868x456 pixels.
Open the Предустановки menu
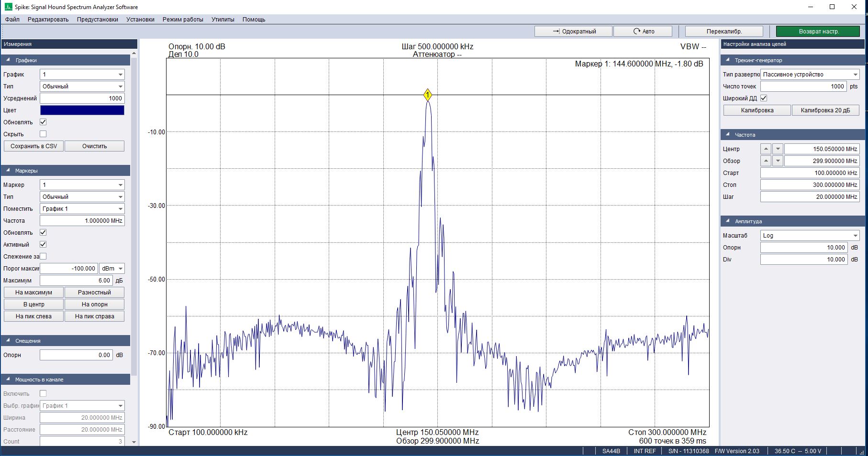tap(97, 20)
